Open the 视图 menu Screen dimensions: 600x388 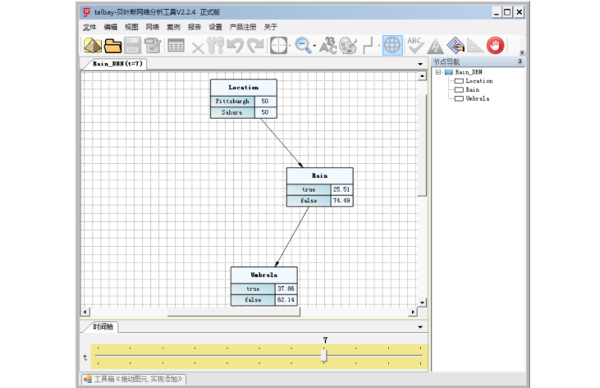pos(131,27)
